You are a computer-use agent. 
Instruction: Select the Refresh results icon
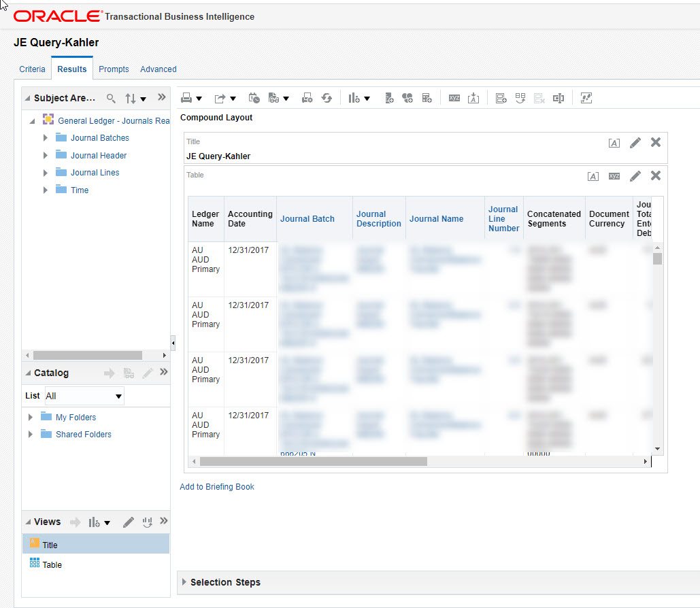[327, 97]
